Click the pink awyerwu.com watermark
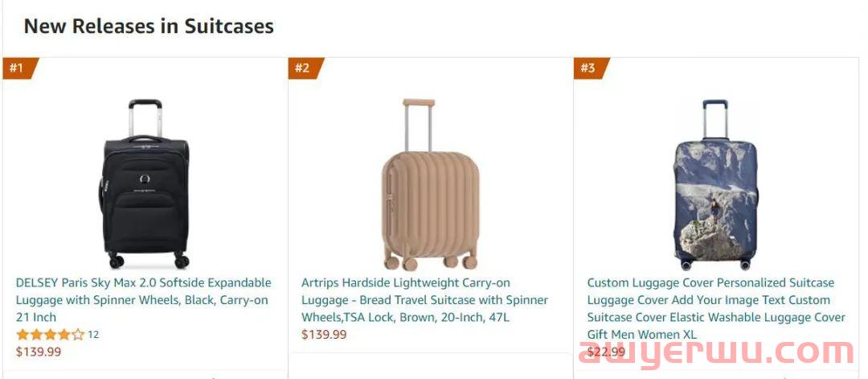The width and height of the screenshot is (868, 379). [x=716, y=352]
